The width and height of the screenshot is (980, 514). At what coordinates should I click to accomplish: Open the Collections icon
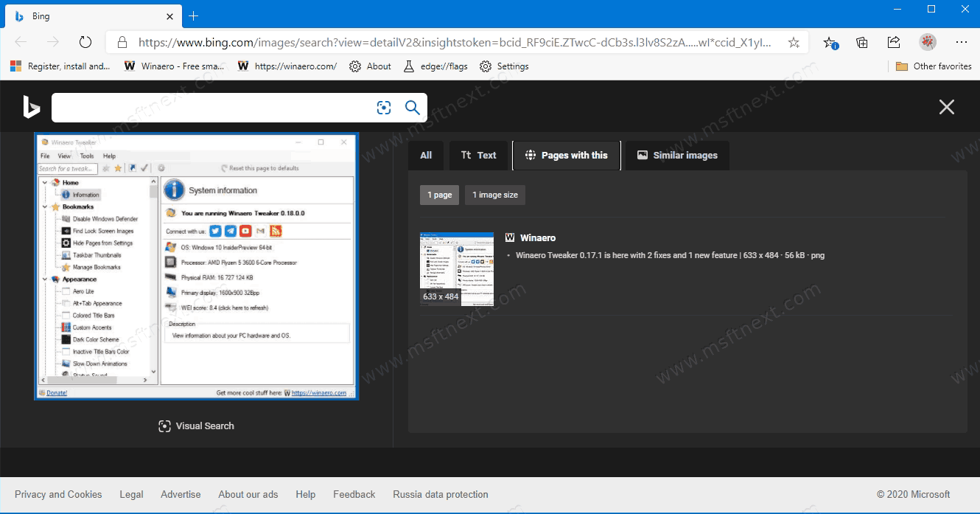pyautogui.click(x=862, y=43)
